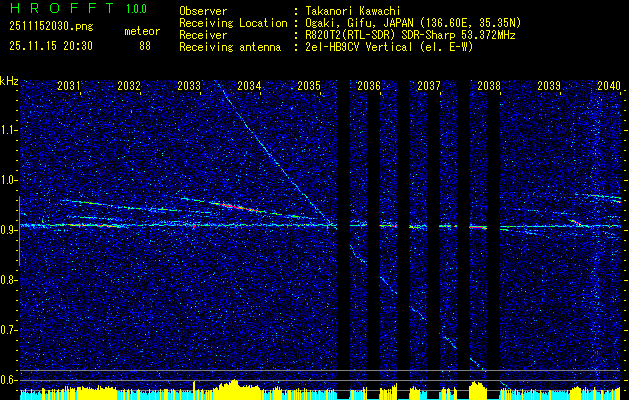
Task: Click the 1.0 frequency axis label
Action: point(8,181)
